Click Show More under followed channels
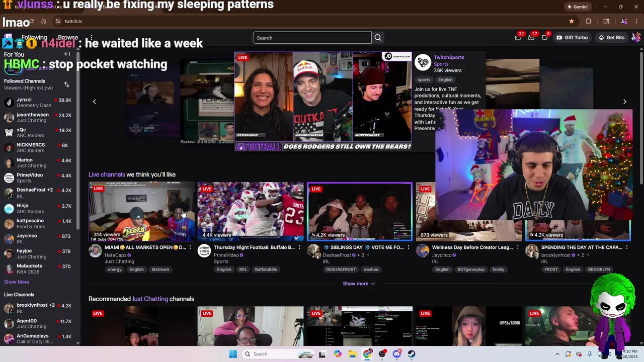 pyautogui.click(x=17, y=282)
